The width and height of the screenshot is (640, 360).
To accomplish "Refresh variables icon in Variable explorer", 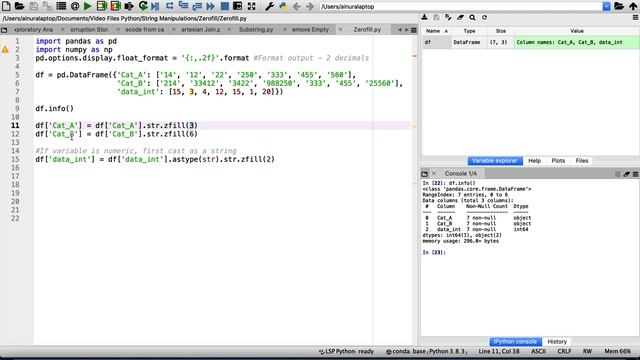I will point(484,18).
